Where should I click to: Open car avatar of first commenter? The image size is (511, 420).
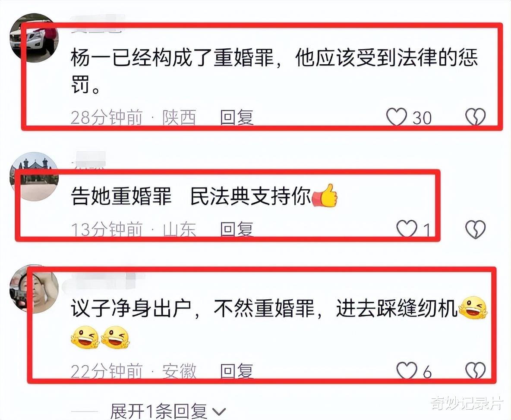tap(34, 38)
